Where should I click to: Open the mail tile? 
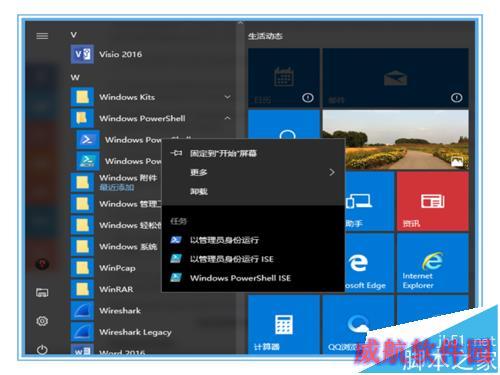(x=395, y=77)
